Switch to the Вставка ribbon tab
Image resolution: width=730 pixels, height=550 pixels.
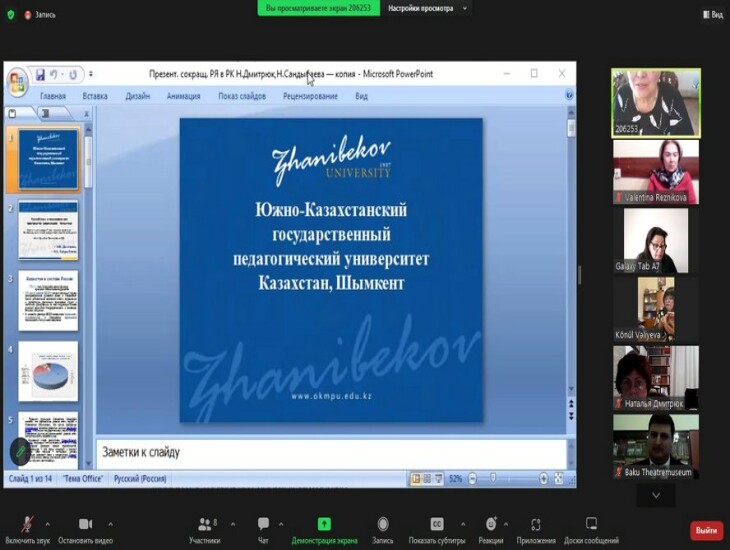95,96
